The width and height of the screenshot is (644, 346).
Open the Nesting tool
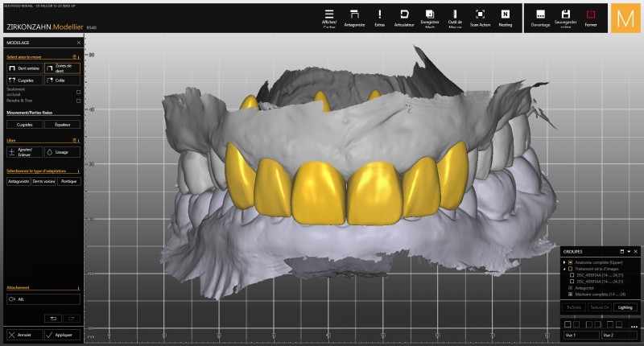pos(506,14)
